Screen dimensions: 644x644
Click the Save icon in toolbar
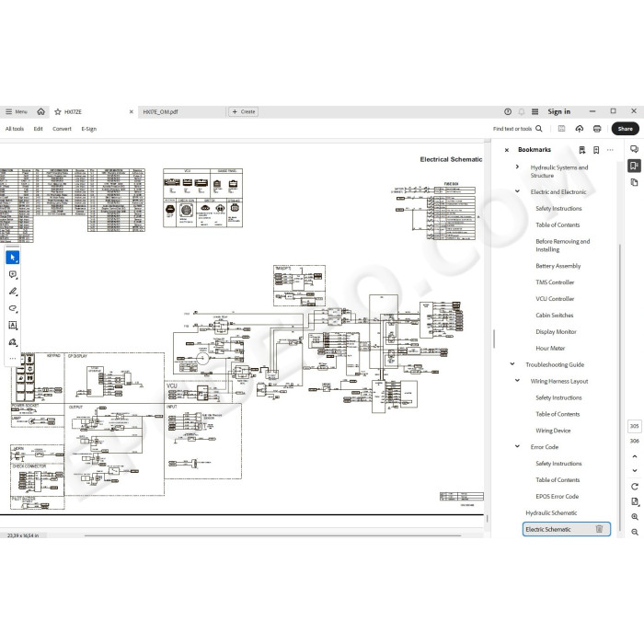(x=561, y=129)
